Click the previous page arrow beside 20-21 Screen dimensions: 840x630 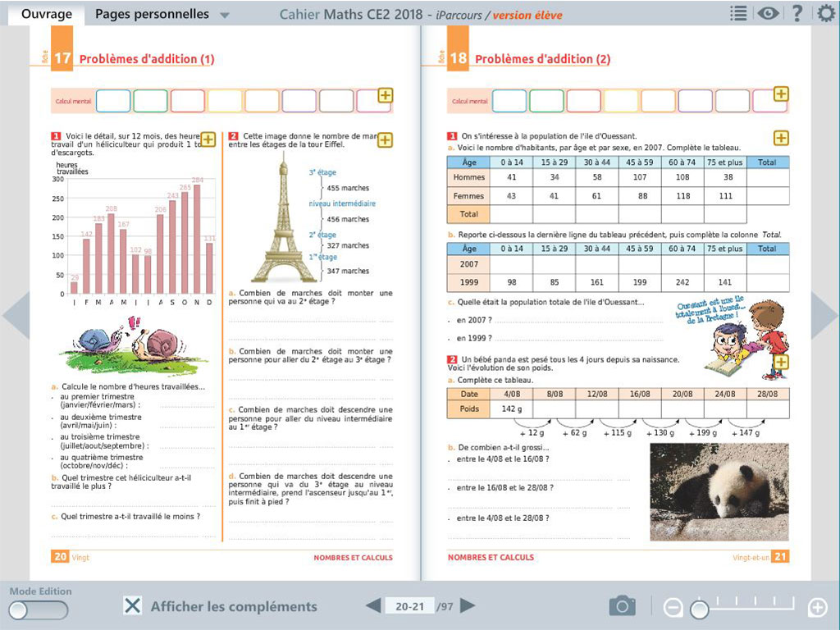(373, 606)
